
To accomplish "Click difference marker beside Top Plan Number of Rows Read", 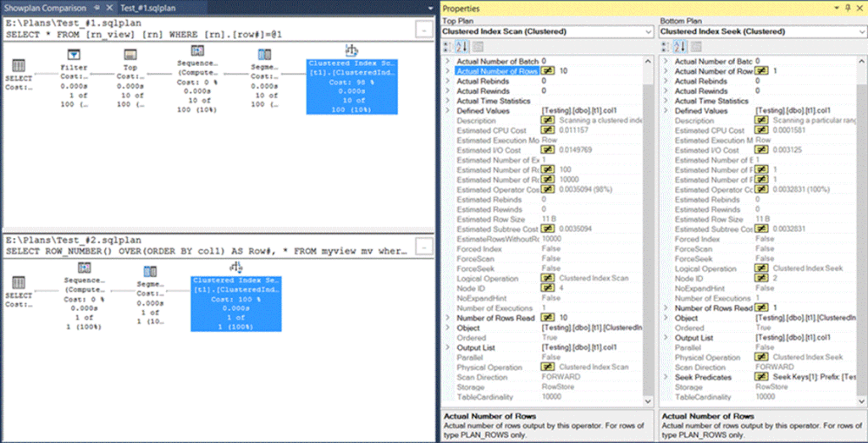I will [x=547, y=318].
